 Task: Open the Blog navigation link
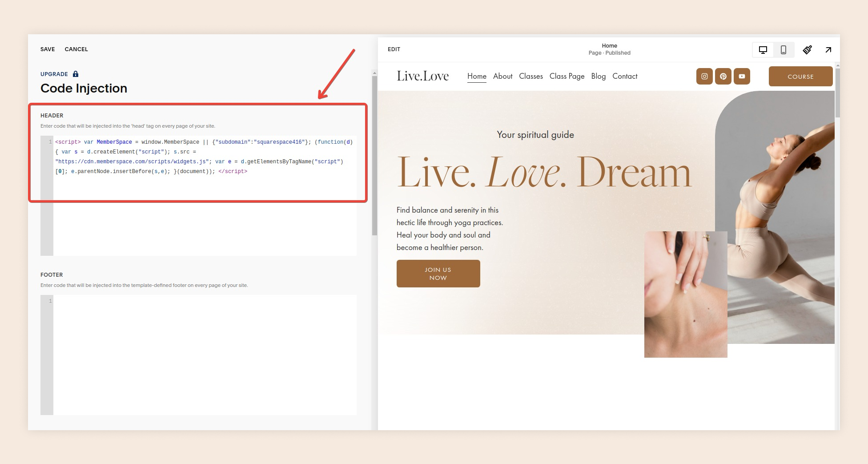point(598,77)
